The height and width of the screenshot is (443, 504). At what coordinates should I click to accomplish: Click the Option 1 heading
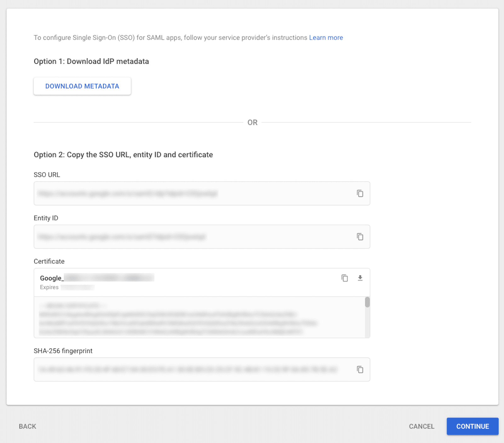tap(91, 61)
